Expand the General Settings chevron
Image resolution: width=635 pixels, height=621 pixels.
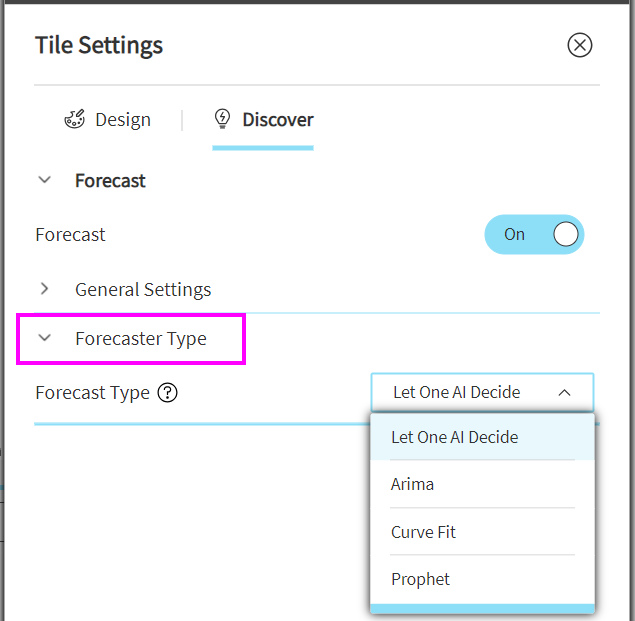point(44,289)
